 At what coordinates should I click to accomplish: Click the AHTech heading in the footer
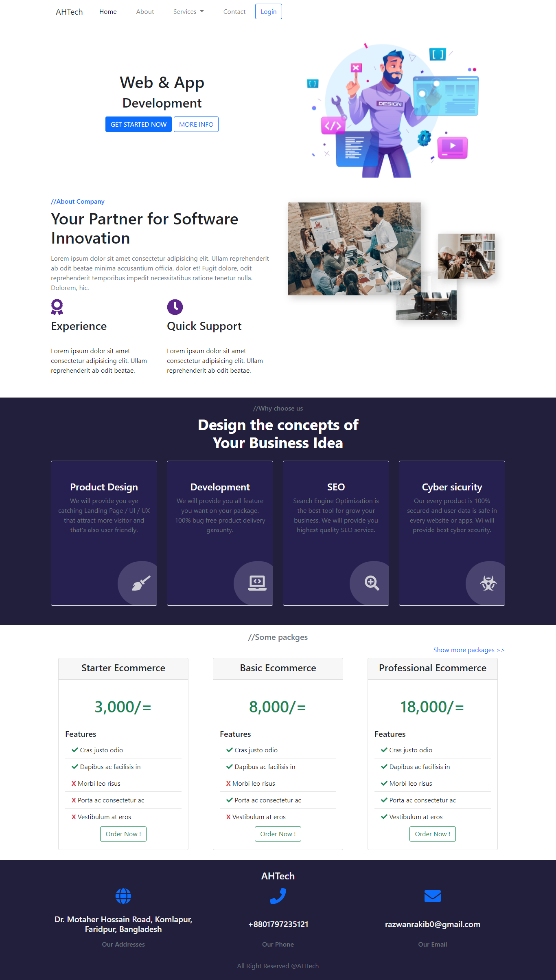coord(278,876)
